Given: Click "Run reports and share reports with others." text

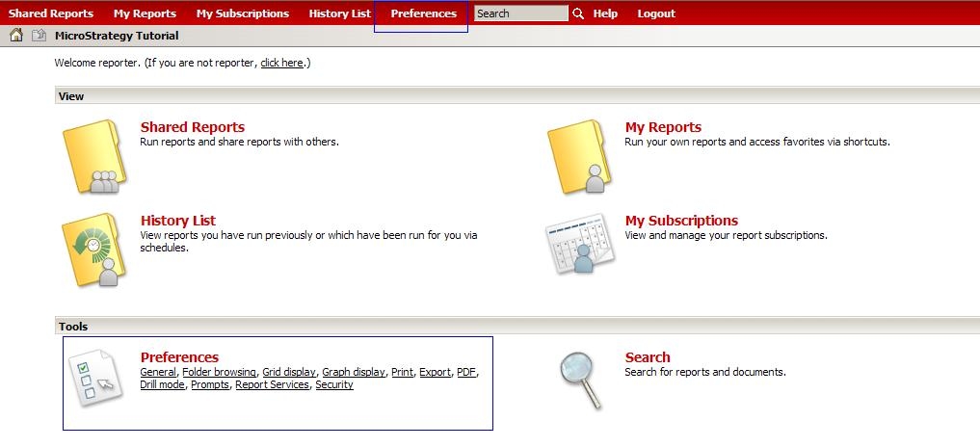Looking at the screenshot, I should coord(239,142).
